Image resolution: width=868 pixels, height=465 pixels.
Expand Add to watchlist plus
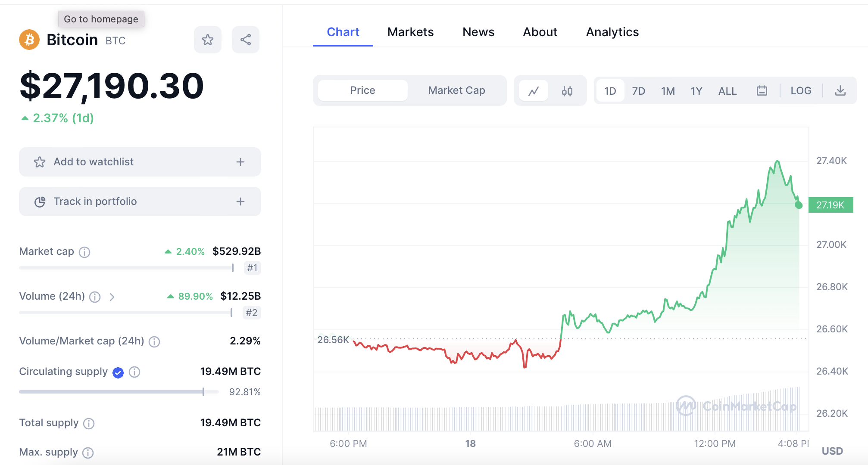tap(240, 162)
